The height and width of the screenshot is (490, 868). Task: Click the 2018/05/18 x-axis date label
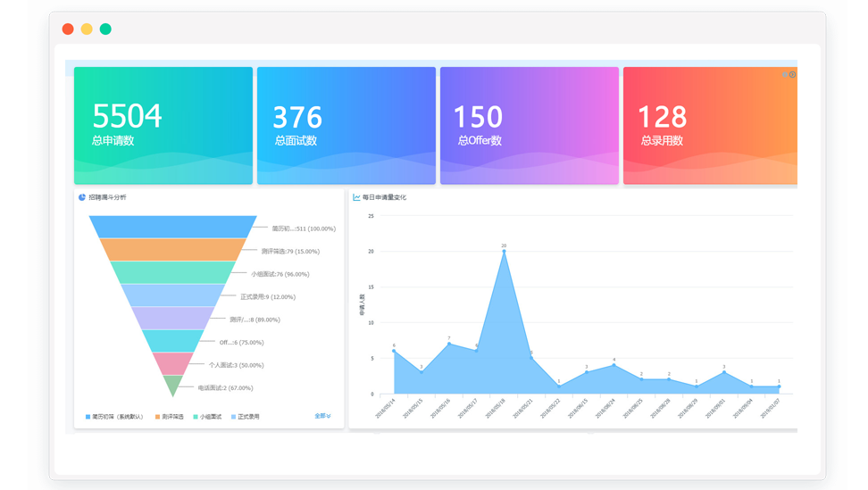495,408
